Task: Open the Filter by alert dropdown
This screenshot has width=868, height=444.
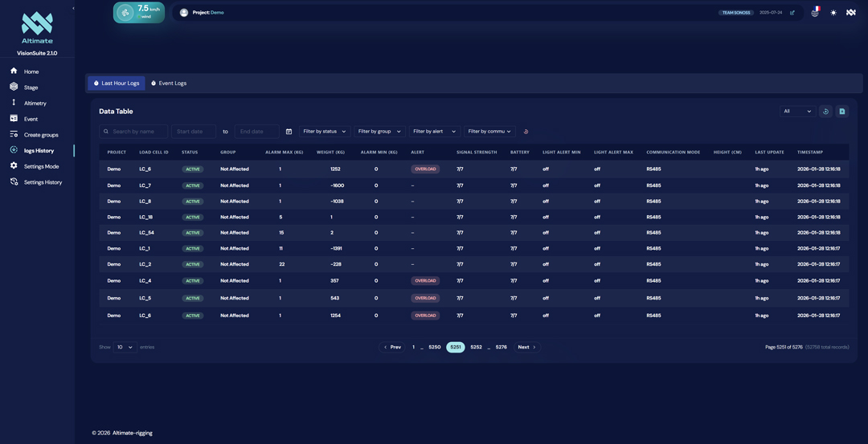Action: (434, 132)
